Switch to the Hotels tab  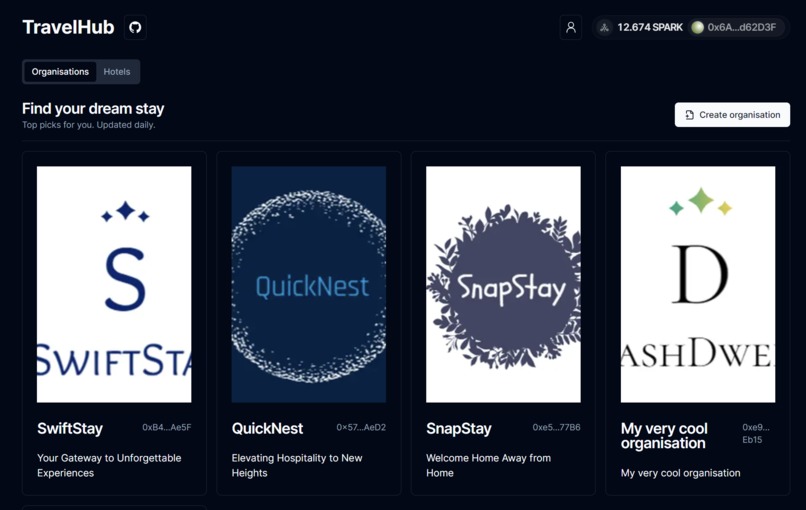tap(117, 71)
